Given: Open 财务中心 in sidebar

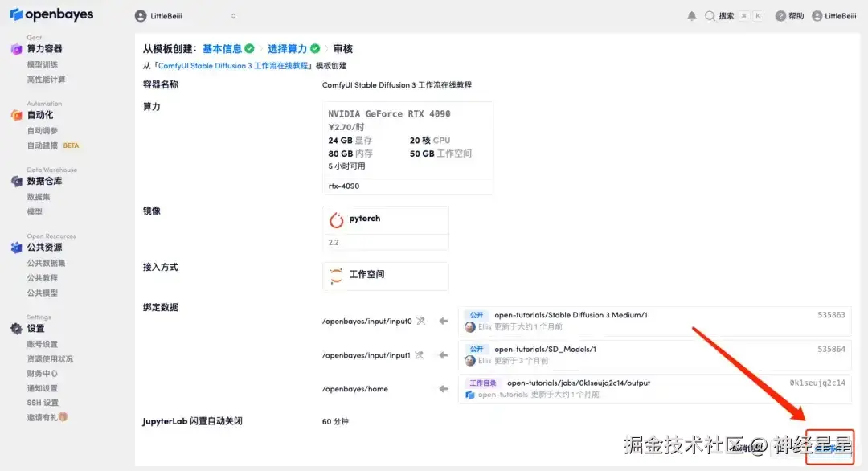Looking at the screenshot, I should click(x=42, y=374).
